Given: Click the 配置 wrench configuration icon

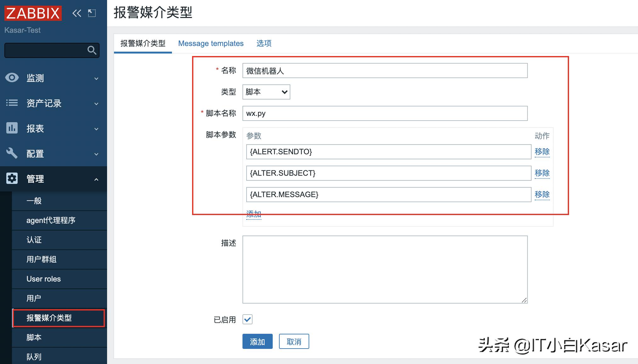Looking at the screenshot, I should coord(12,153).
